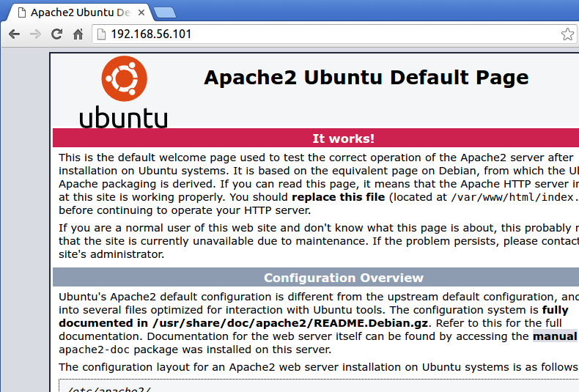Screen dimensions: 579x392
Task: Focus the address bar showing 192.168.56.101
Action: [334, 34]
